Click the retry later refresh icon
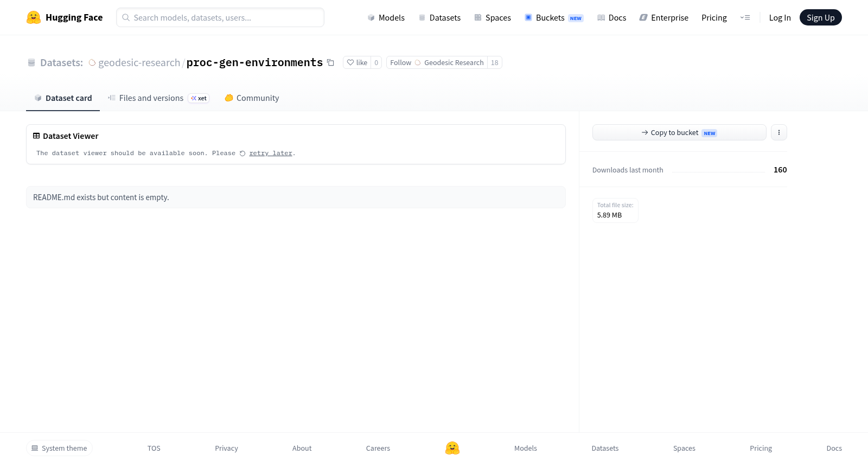This screenshot has width=868, height=467. (x=242, y=153)
